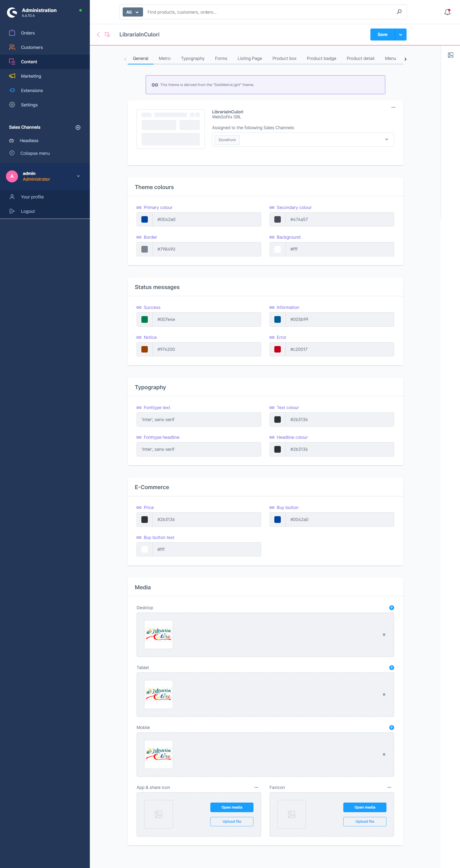Add a sales channel with the plus icon
460x868 pixels.
click(x=78, y=127)
